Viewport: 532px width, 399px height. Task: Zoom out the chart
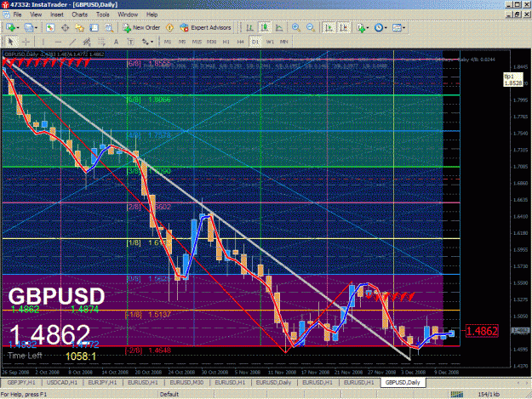[x=311, y=28]
